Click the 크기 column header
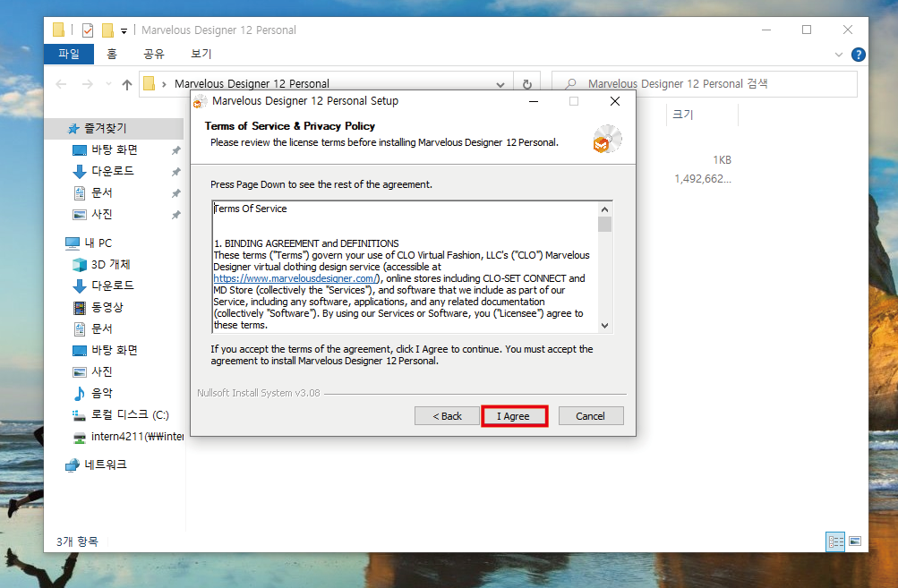Image resolution: width=898 pixels, height=588 pixels. (x=682, y=115)
